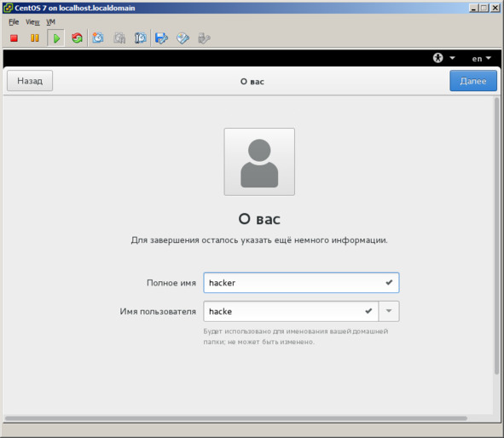This screenshot has width=504, height=438.
Task: Click the red power off button
Action: tap(14, 38)
